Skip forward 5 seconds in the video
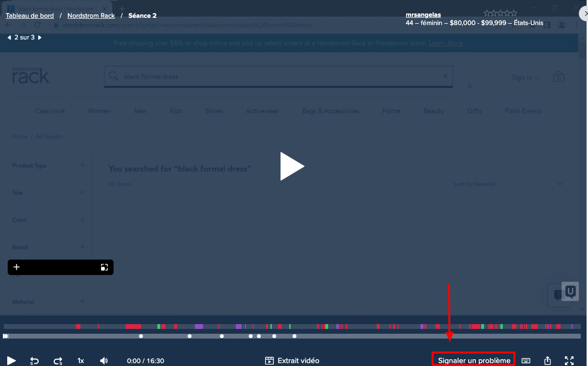 click(58, 361)
